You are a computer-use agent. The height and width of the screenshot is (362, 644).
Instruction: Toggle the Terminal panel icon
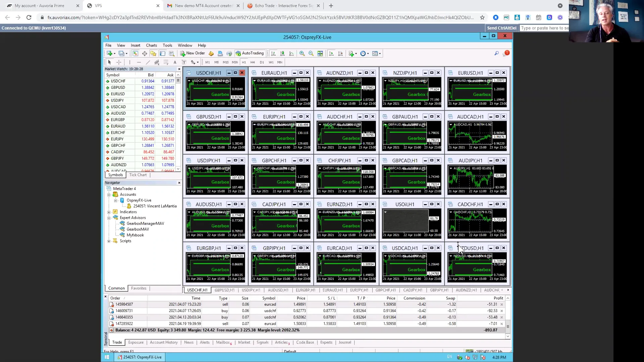tap(163, 53)
